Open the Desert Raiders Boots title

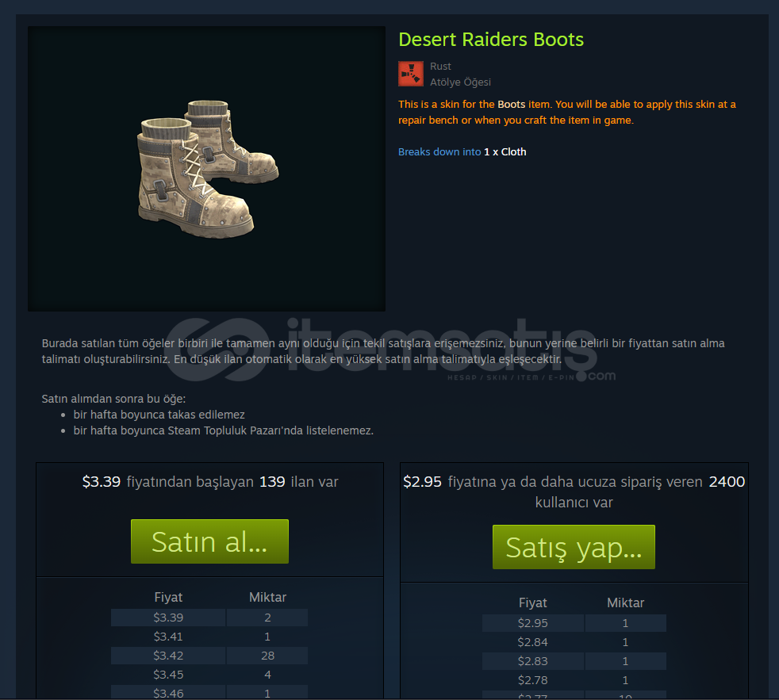(x=491, y=39)
